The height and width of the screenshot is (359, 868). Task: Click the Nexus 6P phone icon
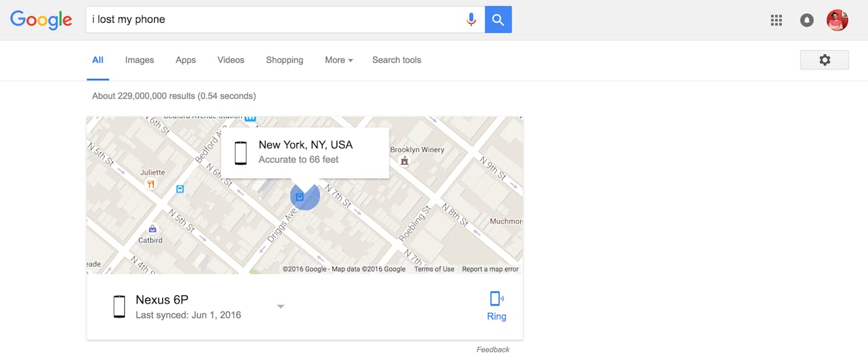[120, 306]
